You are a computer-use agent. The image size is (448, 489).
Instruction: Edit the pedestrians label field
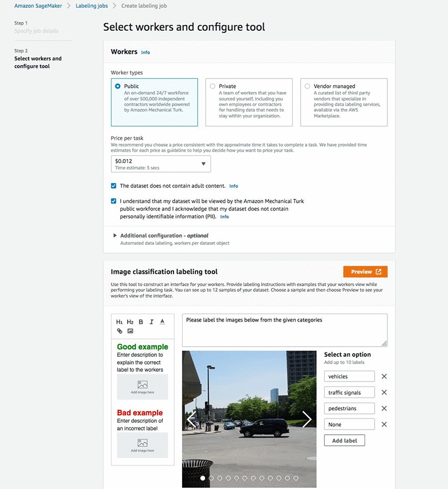(349, 408)
